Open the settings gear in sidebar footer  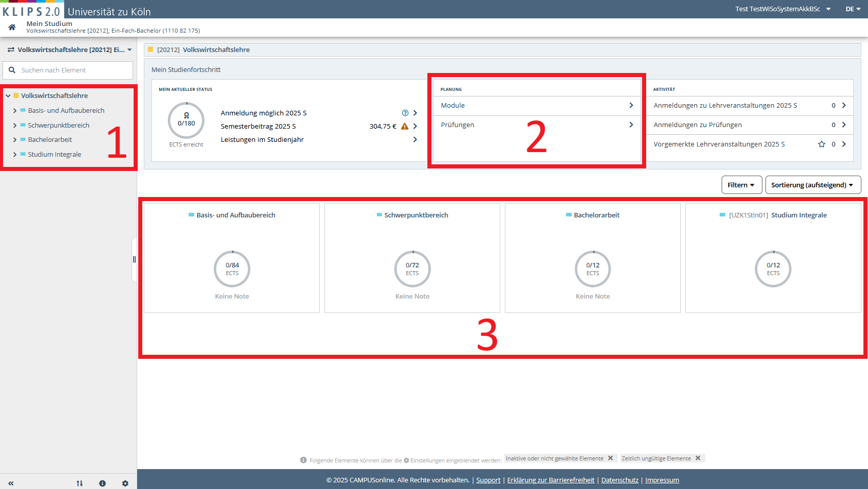pos(125,483)
